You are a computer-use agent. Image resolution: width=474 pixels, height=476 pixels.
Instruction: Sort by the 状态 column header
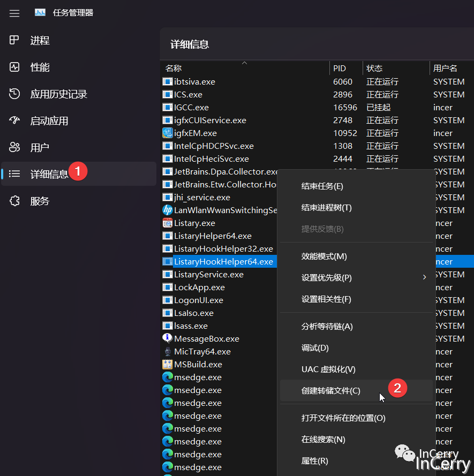click(x=396, y=68)
